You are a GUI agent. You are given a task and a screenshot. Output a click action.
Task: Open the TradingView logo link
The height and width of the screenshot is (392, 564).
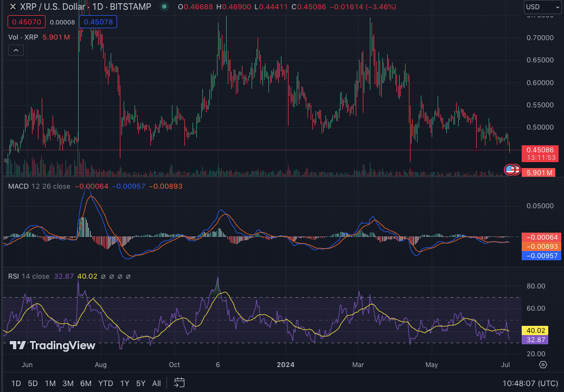[53, 345]
